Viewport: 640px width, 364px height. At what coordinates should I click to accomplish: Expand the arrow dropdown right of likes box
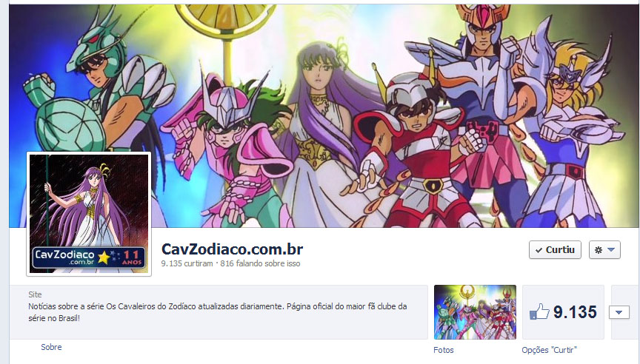point(619,312)
